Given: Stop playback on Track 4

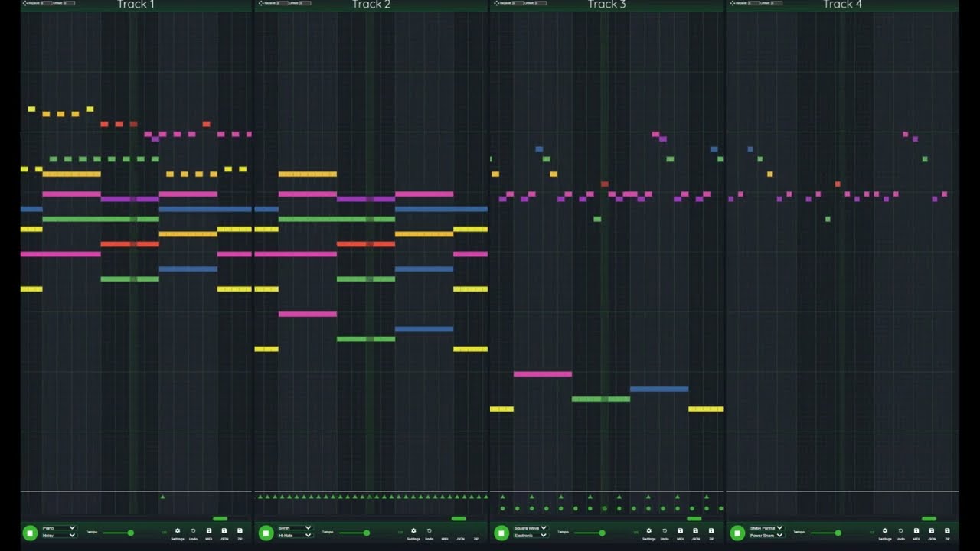Looking at the screenshot, I should click(737, 533).
